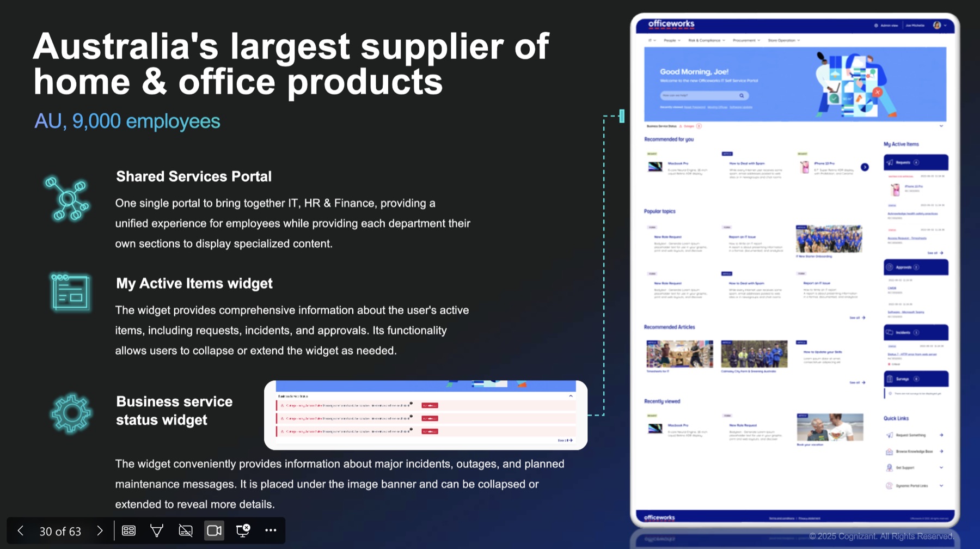Open the Timesheets for IT article image
Viewport: 980px width, 549px height.
[x=679, y=353]
